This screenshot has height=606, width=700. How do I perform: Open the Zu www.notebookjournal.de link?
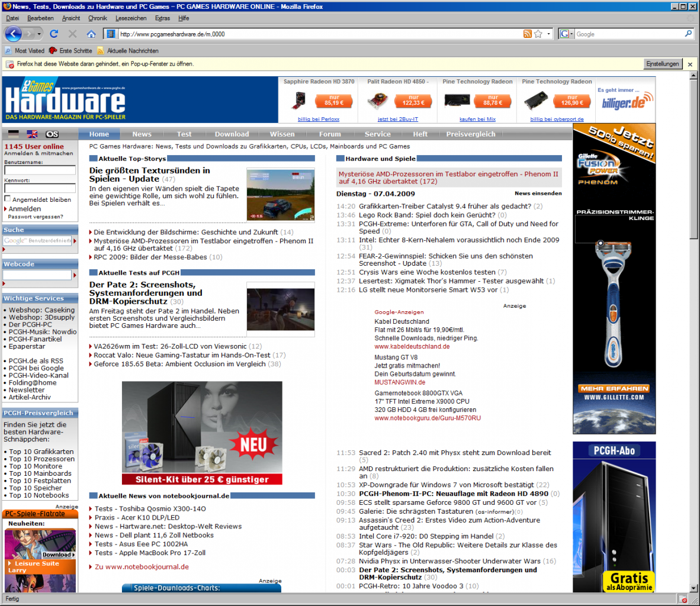coord(142,567)
